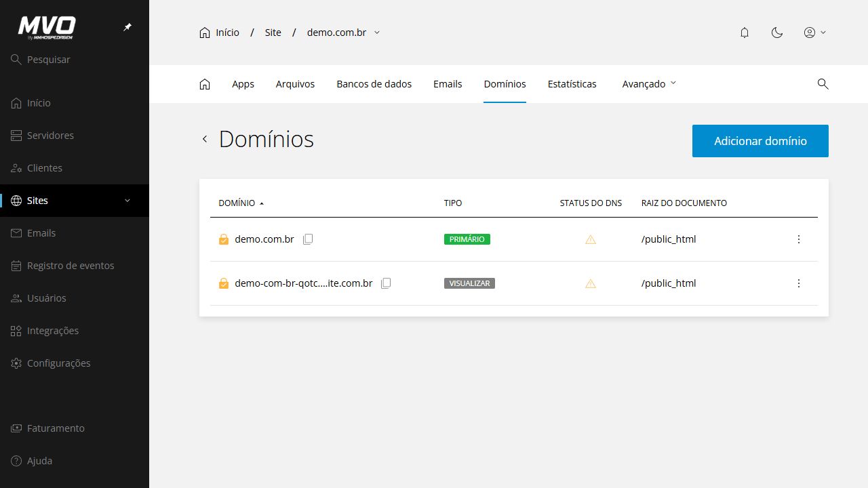Click the Início breadcrumb link
Screen dimensions: 868x488
pyautogui.click(x=219, y=33)
